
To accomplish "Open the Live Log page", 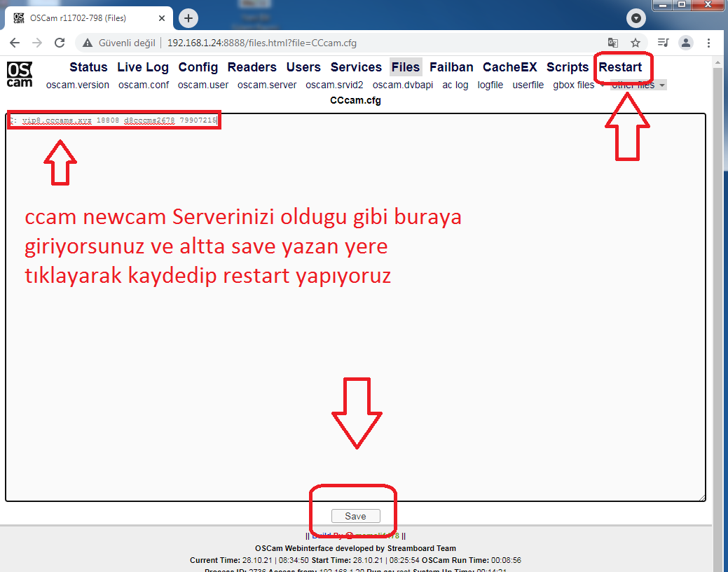I will click(x=142, y=67).
